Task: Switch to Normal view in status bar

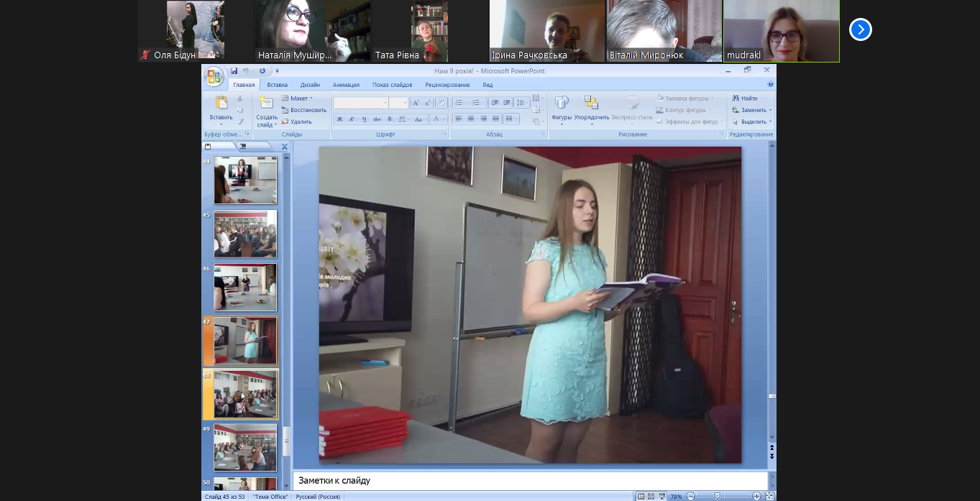Action: (x=641, y=496)
